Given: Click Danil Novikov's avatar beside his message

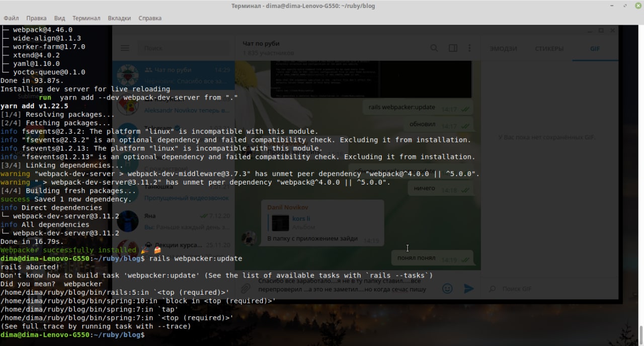Looking at the screenshot, I should point(249,238).
